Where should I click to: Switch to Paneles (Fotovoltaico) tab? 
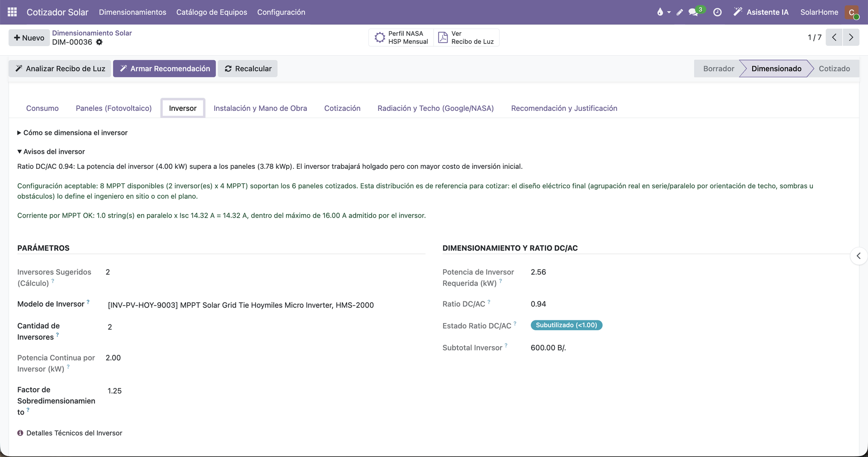coord(114,108)
